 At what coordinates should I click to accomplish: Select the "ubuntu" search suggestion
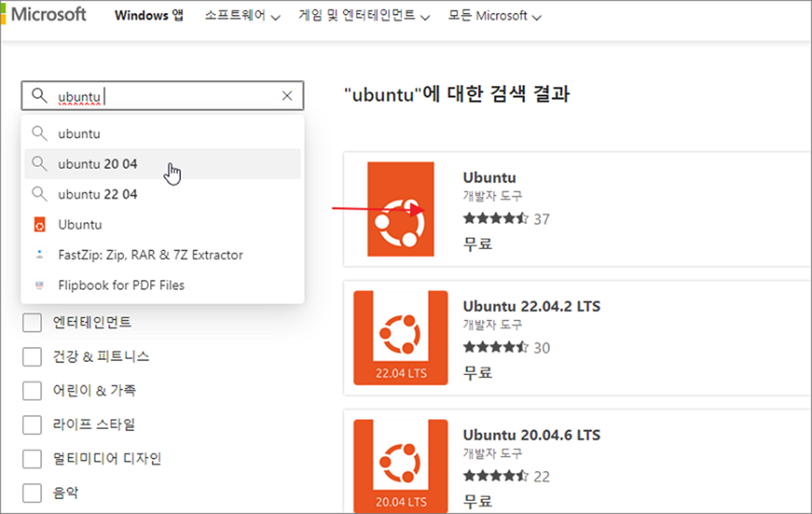[x=162, y=134]
